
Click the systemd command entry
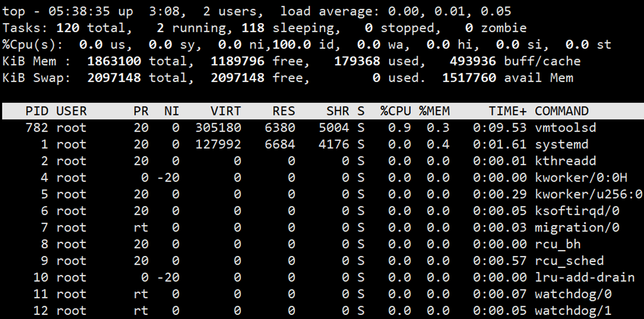(x=561, y=144)
